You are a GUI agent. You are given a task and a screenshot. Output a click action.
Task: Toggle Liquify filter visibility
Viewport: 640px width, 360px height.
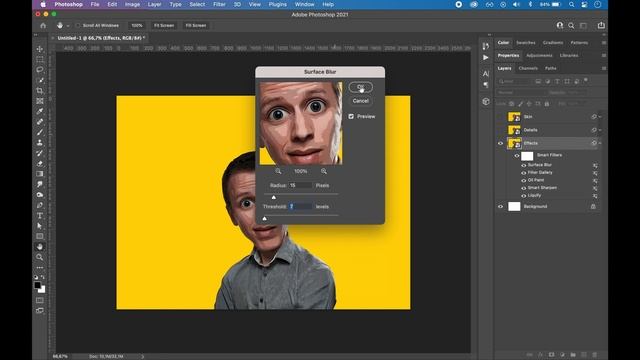point(524,196)
